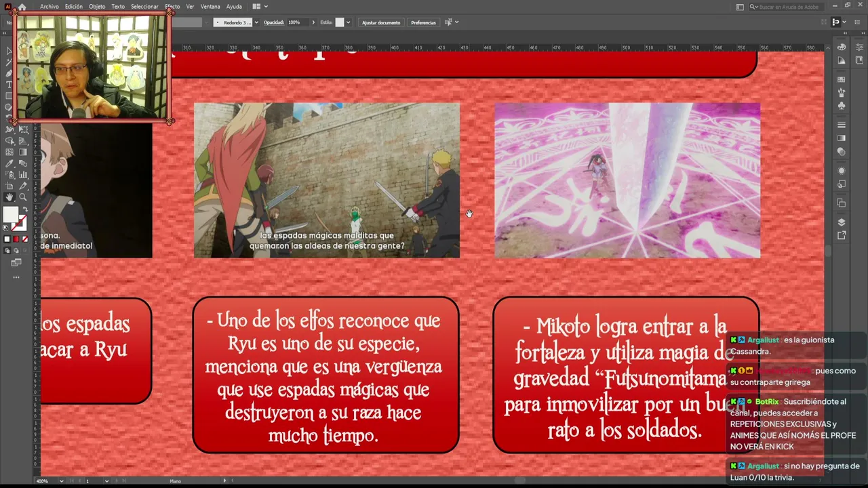Select the Symbol Sprayer tool
The height and width of the screenshot is (488, 868).
[9, 175]
